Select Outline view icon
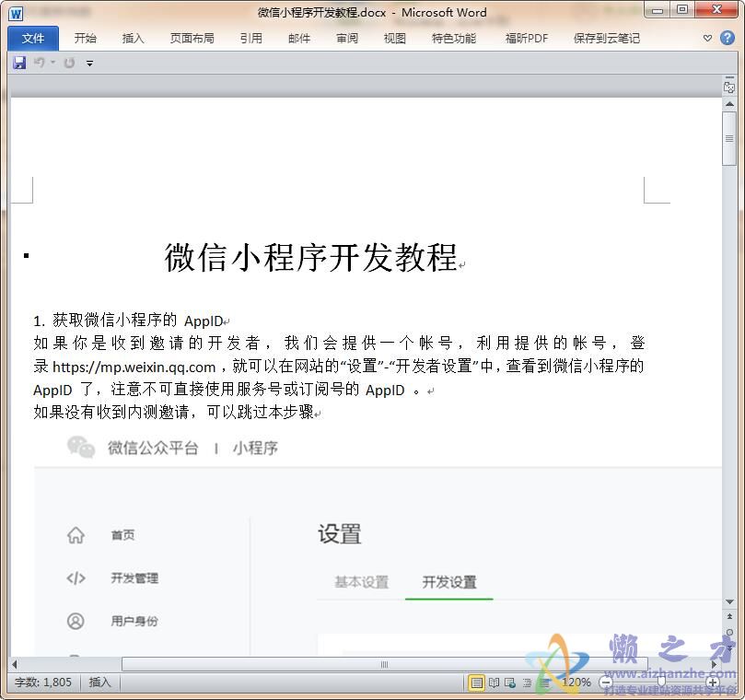 [x=528, y=682]
